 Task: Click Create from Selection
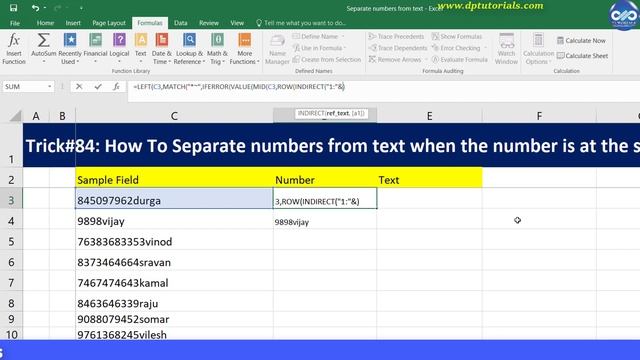(x=327, y=59)
